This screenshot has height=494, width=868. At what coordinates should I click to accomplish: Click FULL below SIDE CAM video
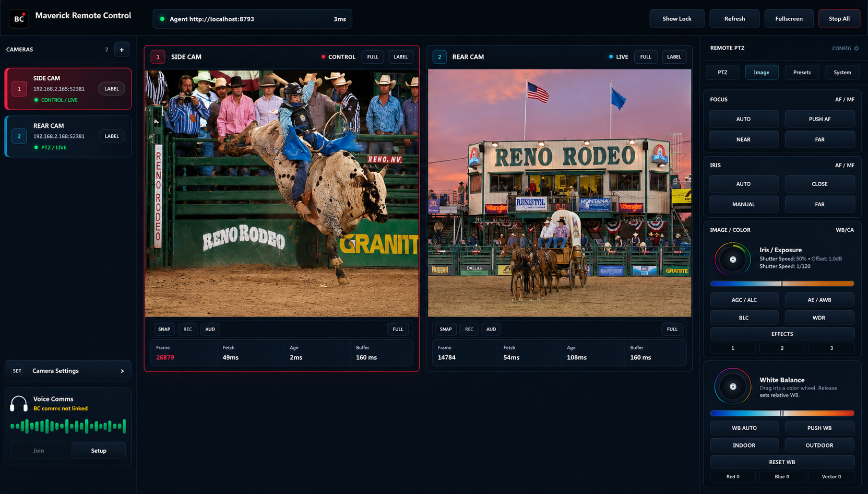click(x=398, y=329)
